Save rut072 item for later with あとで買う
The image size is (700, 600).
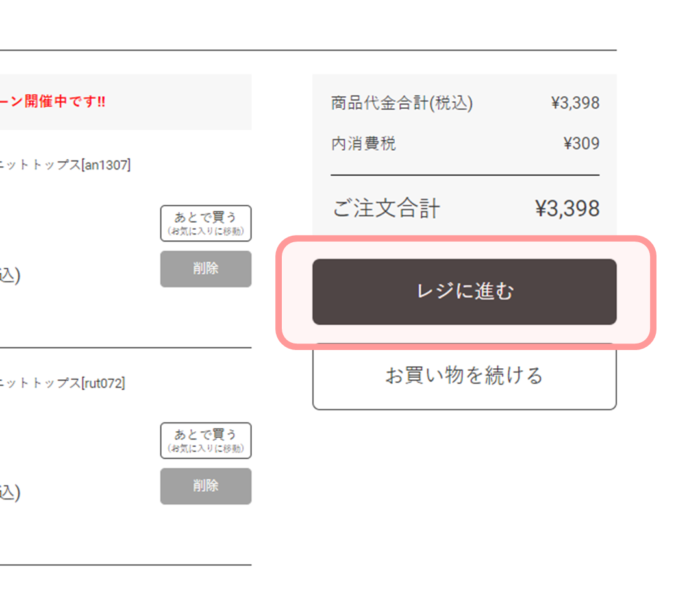point(206,440)
